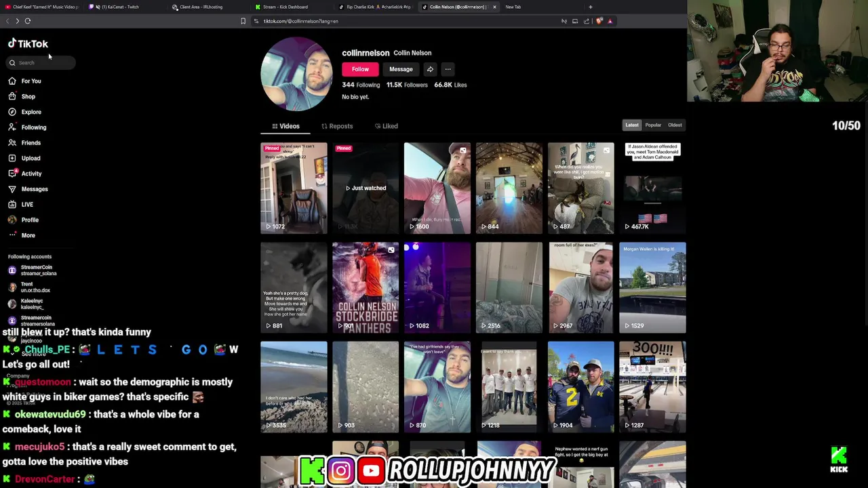The image size is (868, 488).
Task: Open video with 487 views
Action: pyautogui.click(x=581, y=188)
